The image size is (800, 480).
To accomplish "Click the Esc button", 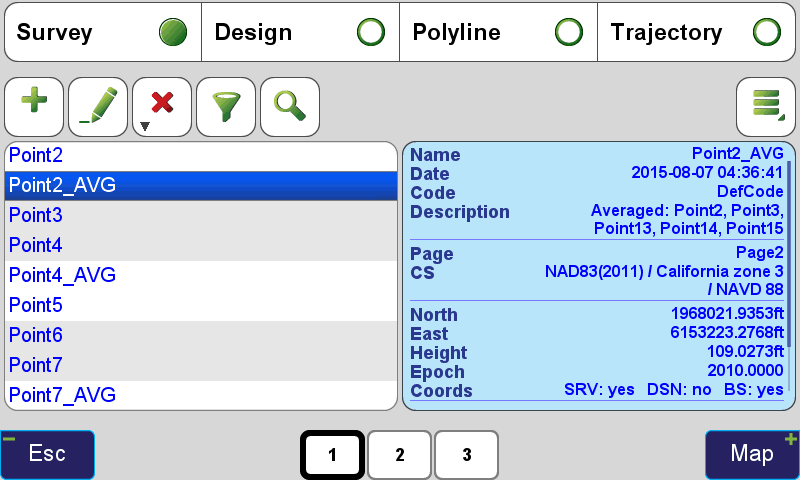I will click(47, 454).
